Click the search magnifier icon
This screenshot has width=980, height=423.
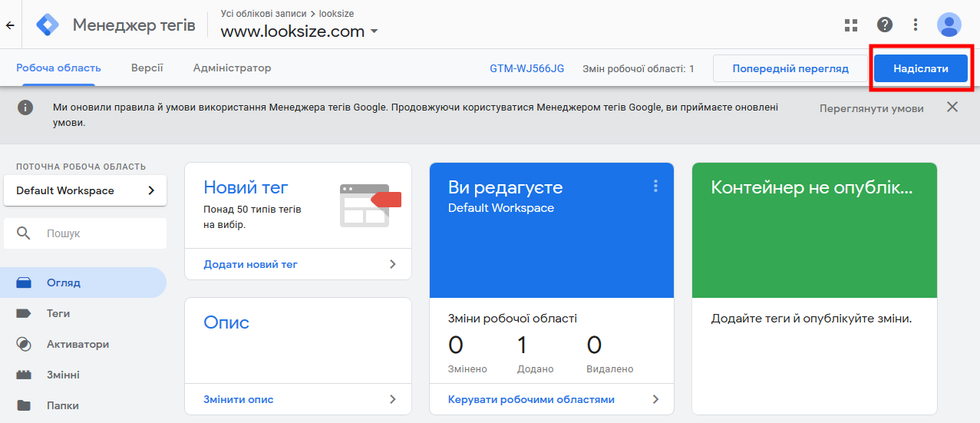24,233
